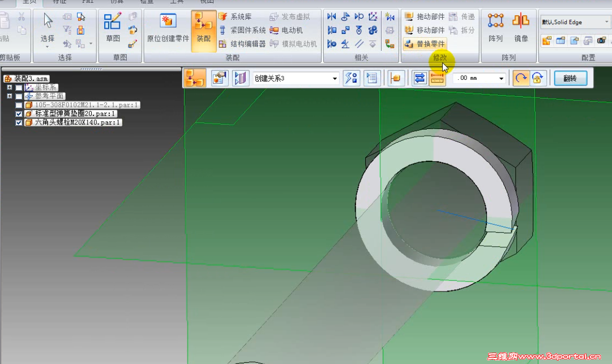Open the selection options small dropdown arrow
The width and height of the screenshot is (612, 364).
click(91, 43)
